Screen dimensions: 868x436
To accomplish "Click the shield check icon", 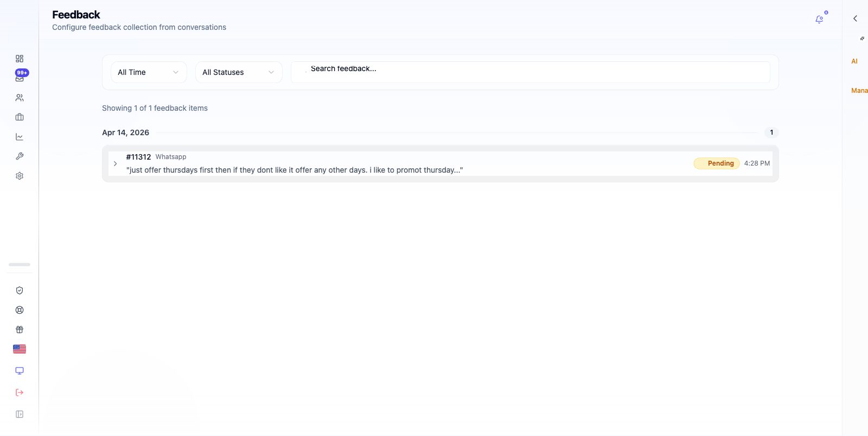I will tap(20, 290).
